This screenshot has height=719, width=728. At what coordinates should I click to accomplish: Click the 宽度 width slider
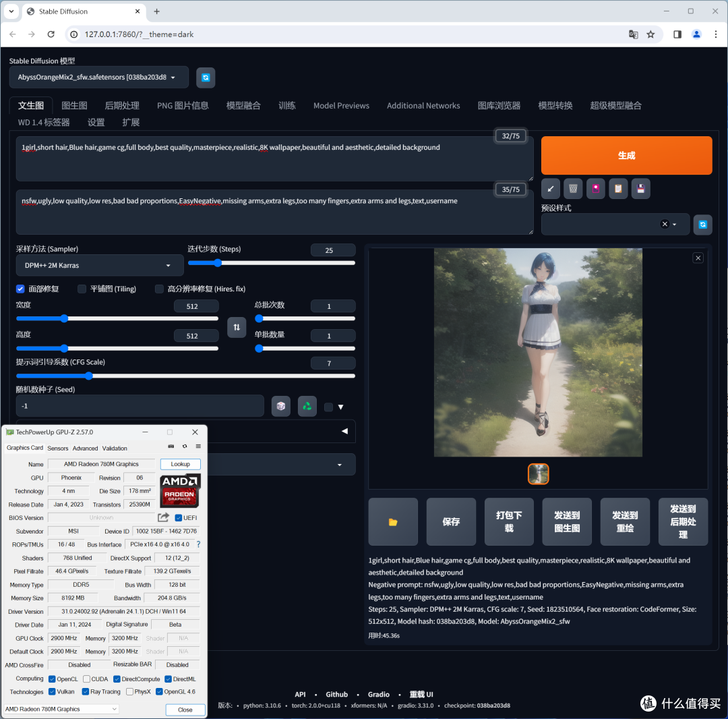(x=117, y=318)
